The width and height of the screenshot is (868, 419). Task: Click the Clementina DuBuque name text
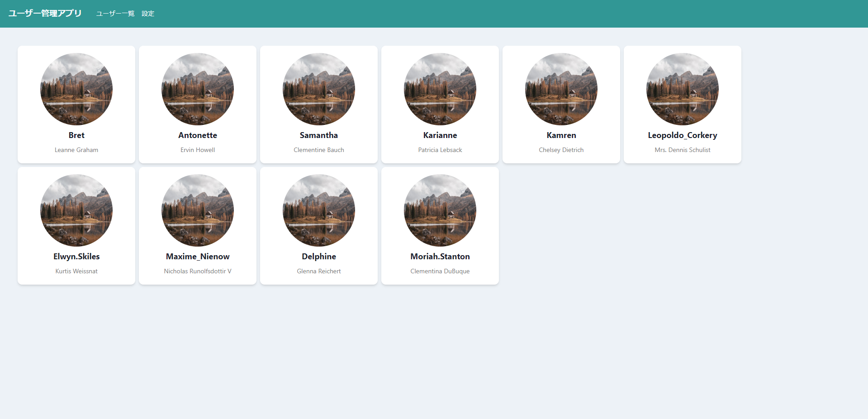click(x=440, y=271)
